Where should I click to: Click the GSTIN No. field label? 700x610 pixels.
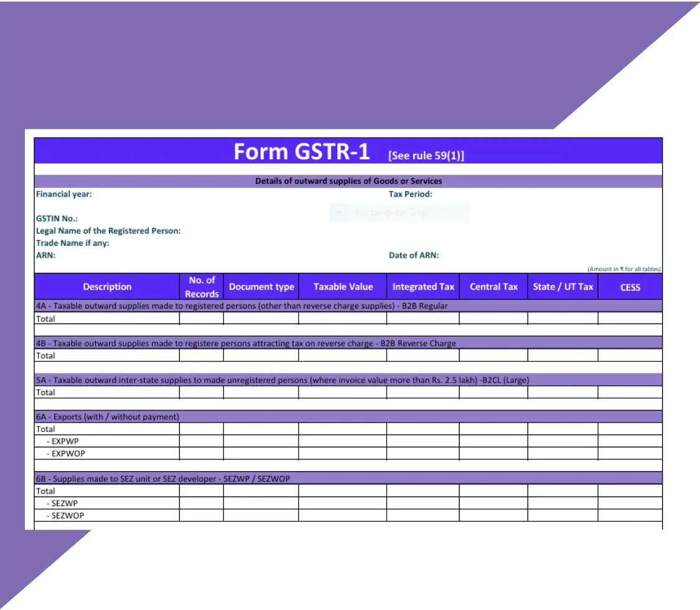[x=57, y=218]
